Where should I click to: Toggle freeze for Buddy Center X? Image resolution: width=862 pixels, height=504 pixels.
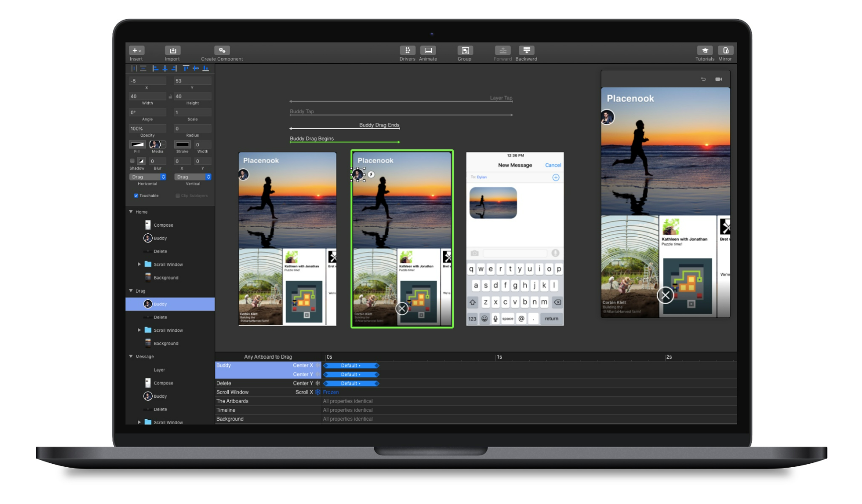[317, 365]
